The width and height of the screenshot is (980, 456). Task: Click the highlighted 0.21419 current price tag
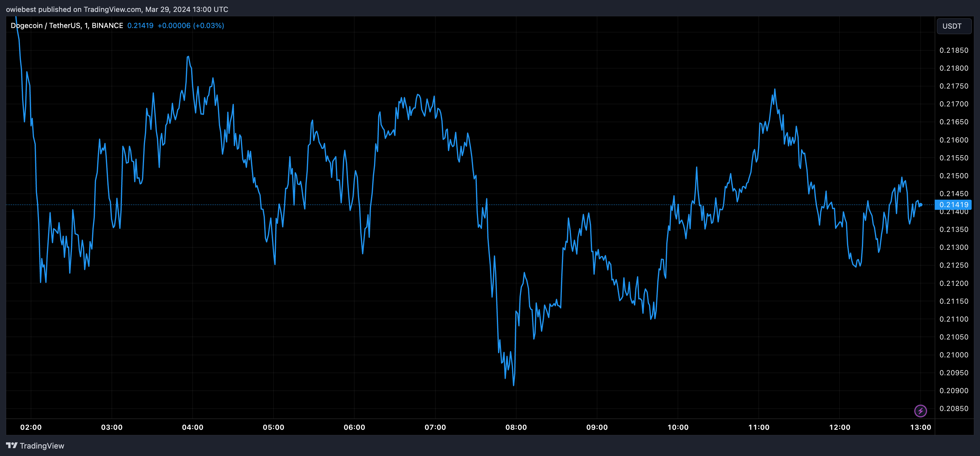coord(953,205)
